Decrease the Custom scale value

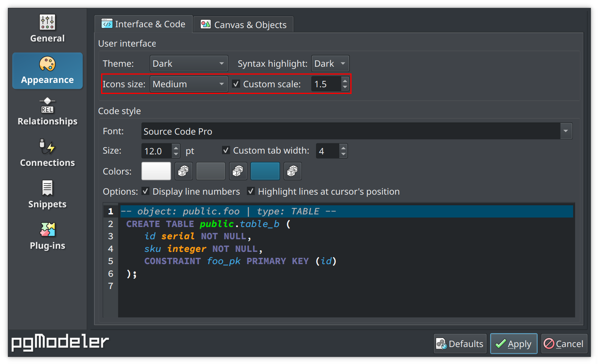pyautogui.click(x=345, y=88)
